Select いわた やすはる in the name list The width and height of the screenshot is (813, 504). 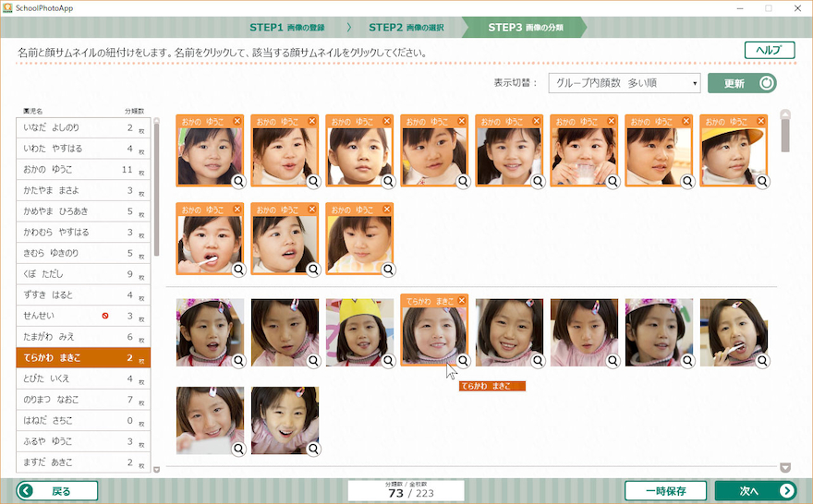click(83, 148)
